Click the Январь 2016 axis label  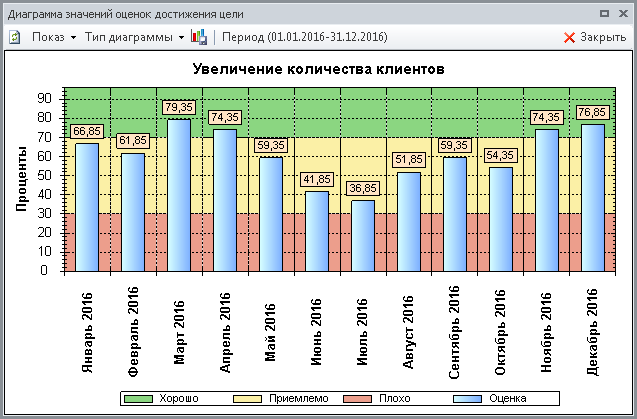[88, 327]
